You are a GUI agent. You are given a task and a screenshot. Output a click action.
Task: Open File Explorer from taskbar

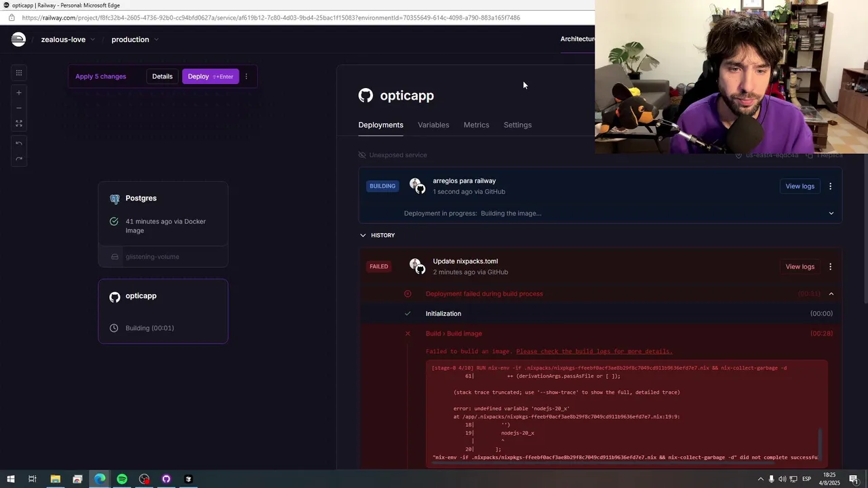[56, 479]
